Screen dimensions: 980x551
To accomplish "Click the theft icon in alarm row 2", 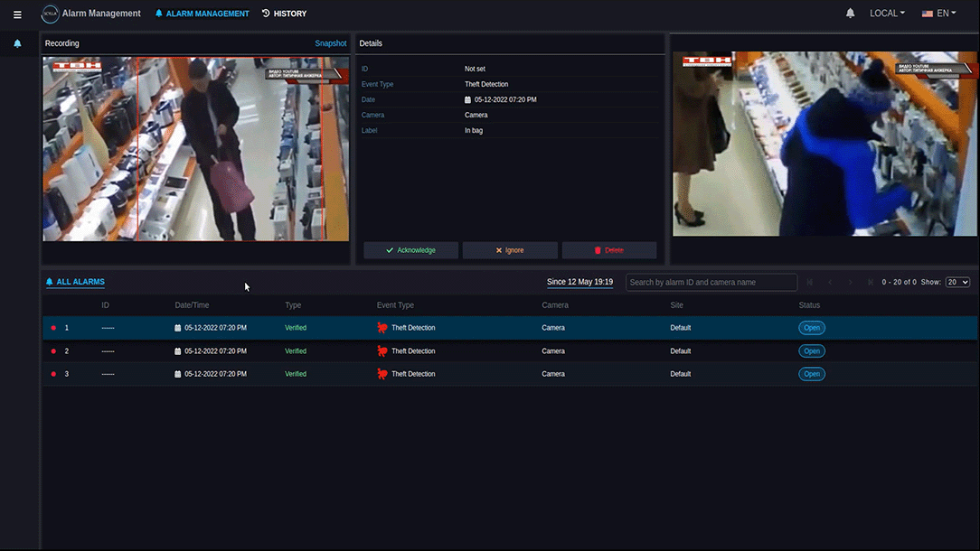I will pos(382,351).
